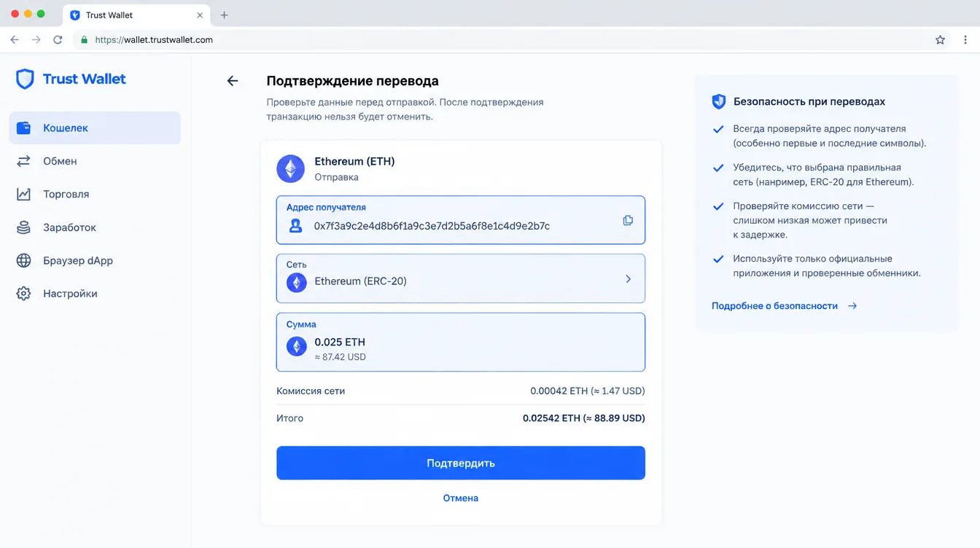Image resolution: width=980 pixels, height=548 pixels.
Task: Copy the recipient address with copy icon
Action: click(628, 220)
